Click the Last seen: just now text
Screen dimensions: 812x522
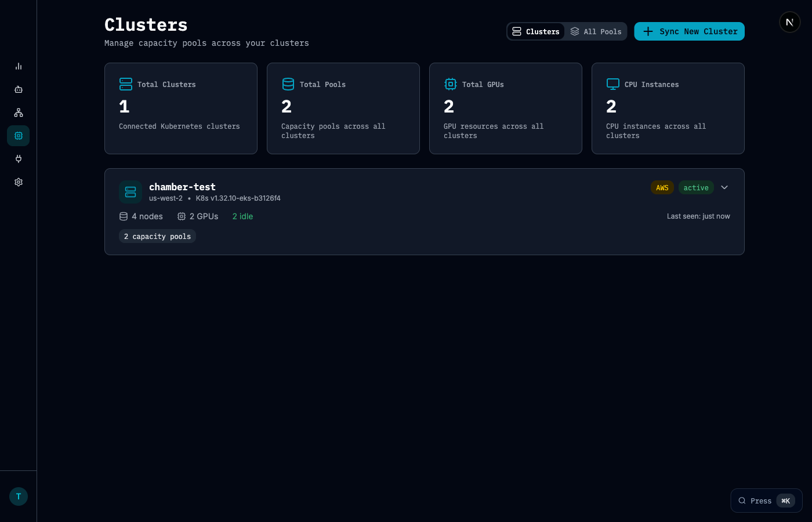point(698,216)
